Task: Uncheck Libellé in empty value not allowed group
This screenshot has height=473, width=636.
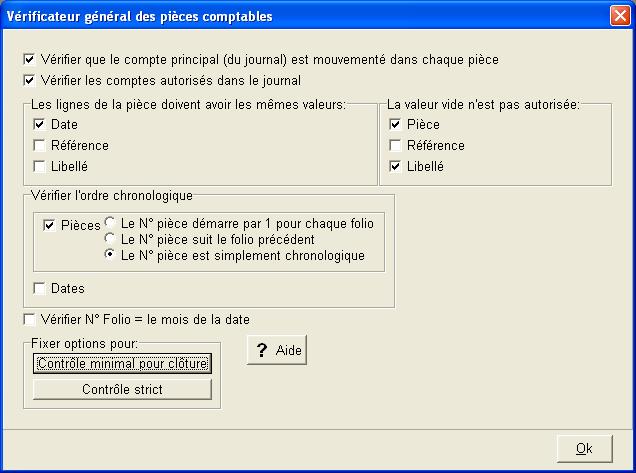Action: 395,166
